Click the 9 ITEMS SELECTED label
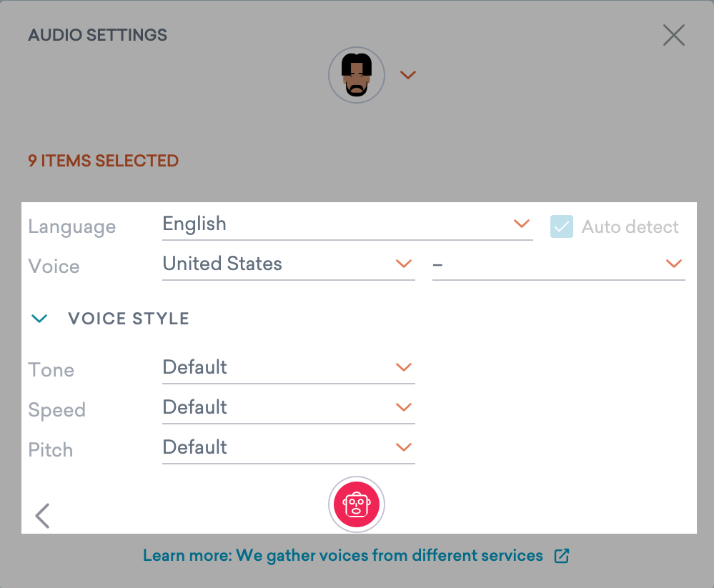Image resolution: width=714 pixels, height=588 pixels. 103,161
